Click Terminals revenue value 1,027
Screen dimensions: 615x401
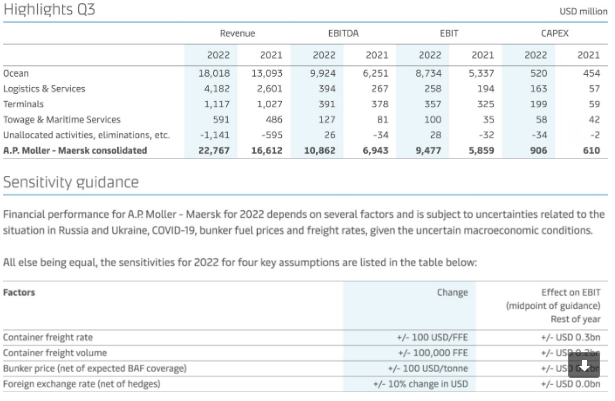(270, 104)
